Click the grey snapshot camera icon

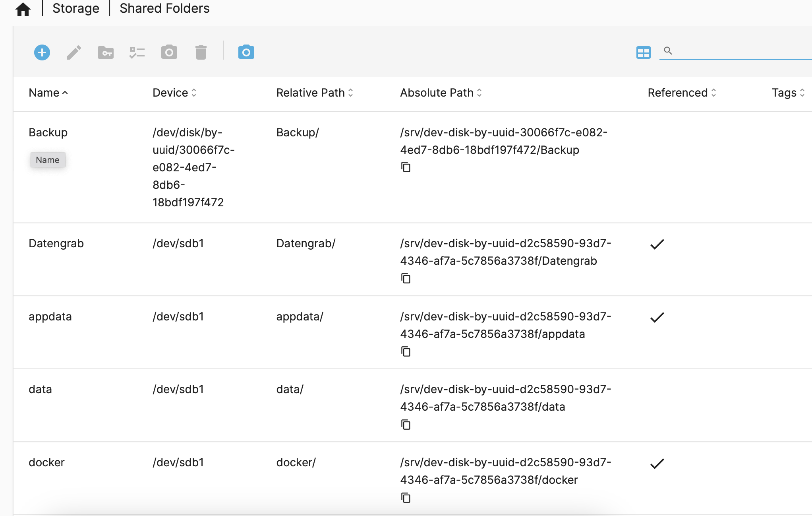tap(169, 52)
